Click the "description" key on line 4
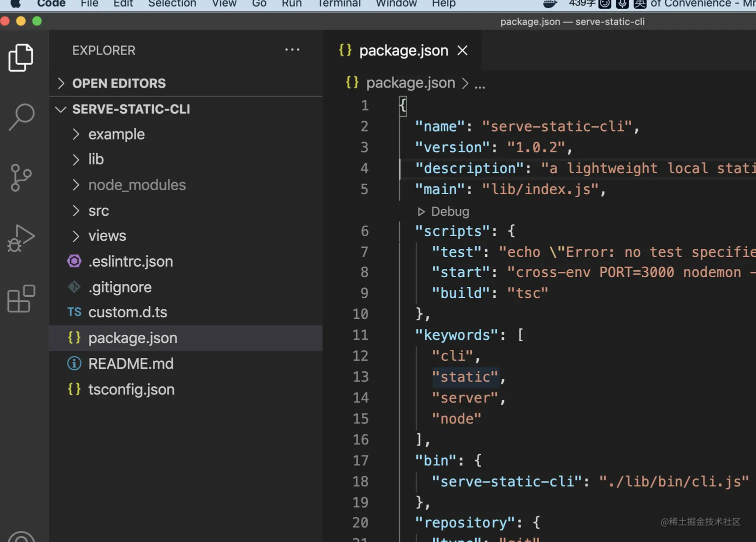This screenshot has height=542, width=756. coord(469,168)
